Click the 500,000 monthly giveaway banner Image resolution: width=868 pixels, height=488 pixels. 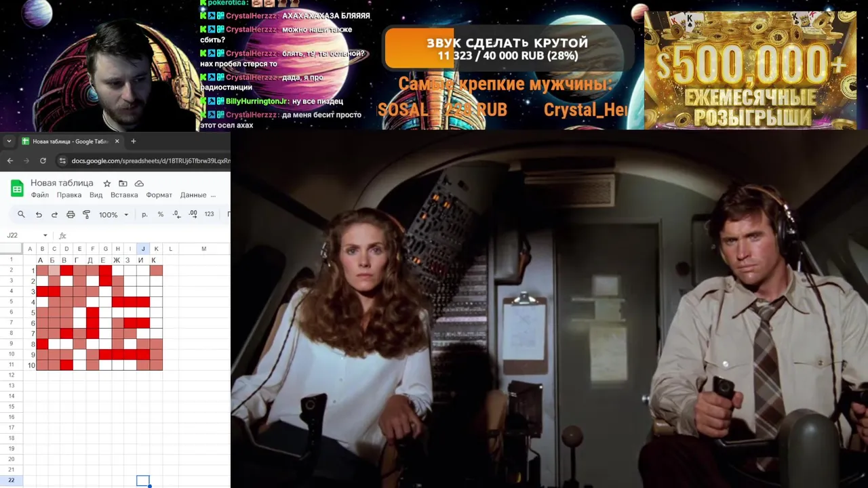750,70
